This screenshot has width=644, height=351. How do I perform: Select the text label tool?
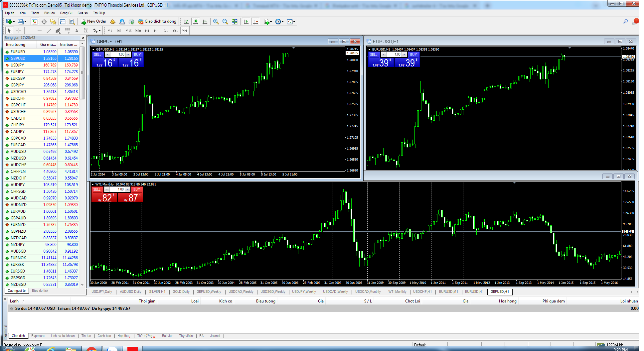click(x=86, y=31)
